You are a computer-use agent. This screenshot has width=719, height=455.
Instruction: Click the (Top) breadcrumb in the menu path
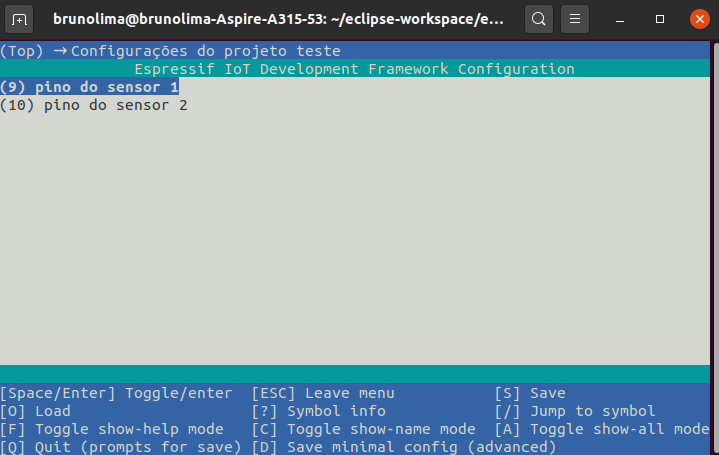pos(22,51)
